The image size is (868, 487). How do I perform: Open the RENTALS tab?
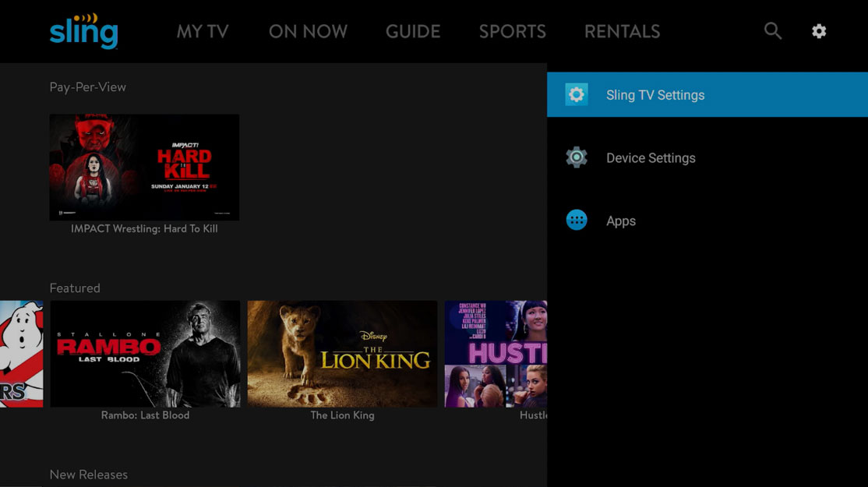click(623, 31)
